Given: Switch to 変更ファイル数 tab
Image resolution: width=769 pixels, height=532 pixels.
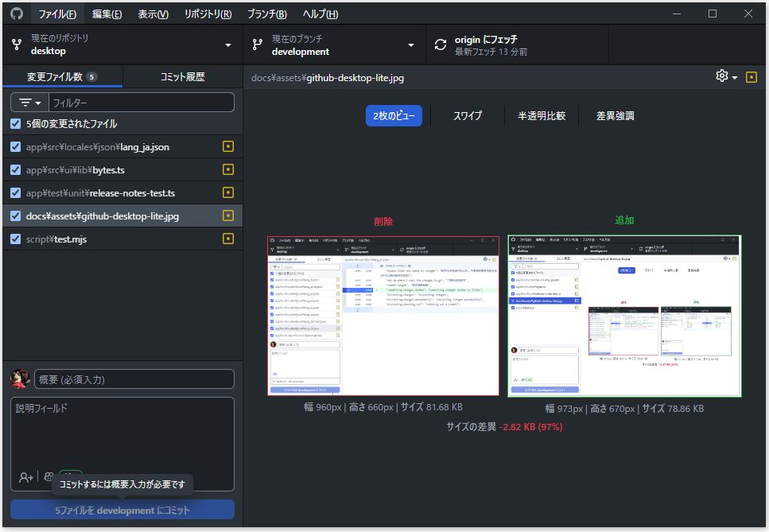Looking at the screenshot, I should pyautogui.click(x=62, y=76).
